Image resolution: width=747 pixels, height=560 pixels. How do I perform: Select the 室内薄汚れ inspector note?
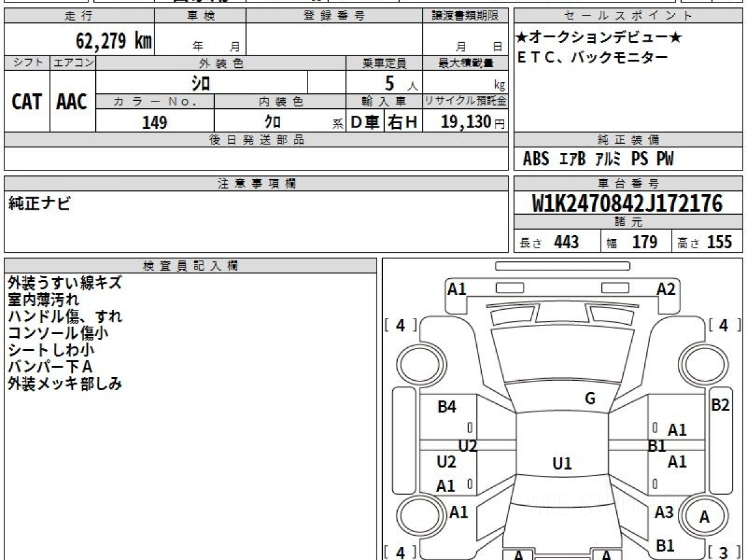tap(44, 299)
